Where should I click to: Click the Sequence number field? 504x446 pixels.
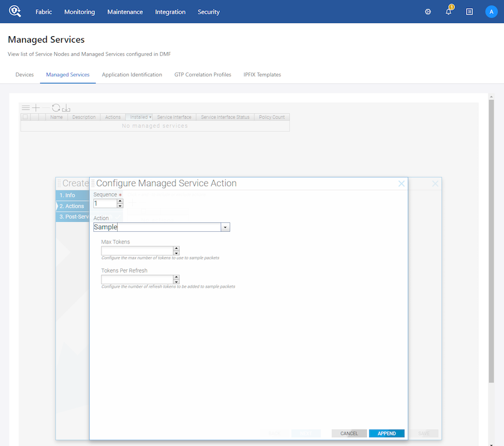[105, 203]
